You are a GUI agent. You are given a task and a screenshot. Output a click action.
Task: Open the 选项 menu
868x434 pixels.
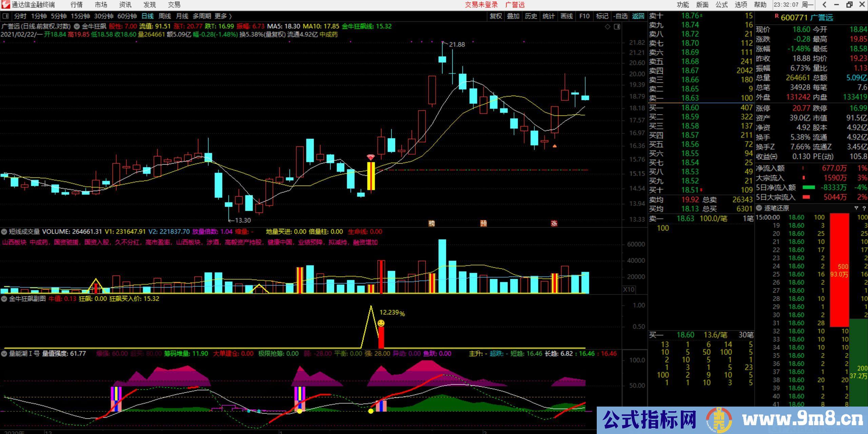(741, 5)
